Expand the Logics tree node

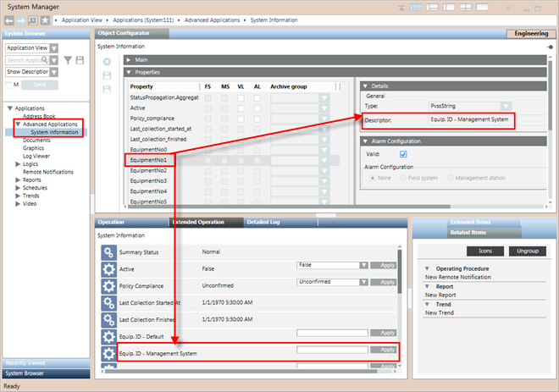tap(19, 163)
